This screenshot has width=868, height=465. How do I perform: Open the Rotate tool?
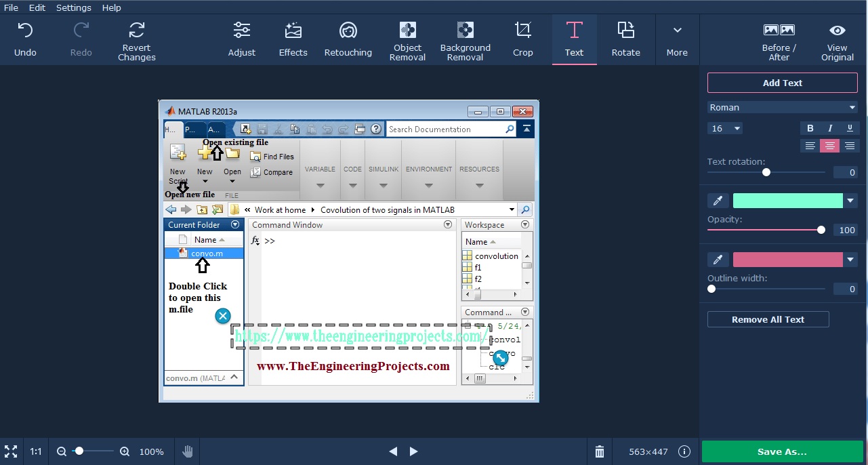click(x=626, y=40)
